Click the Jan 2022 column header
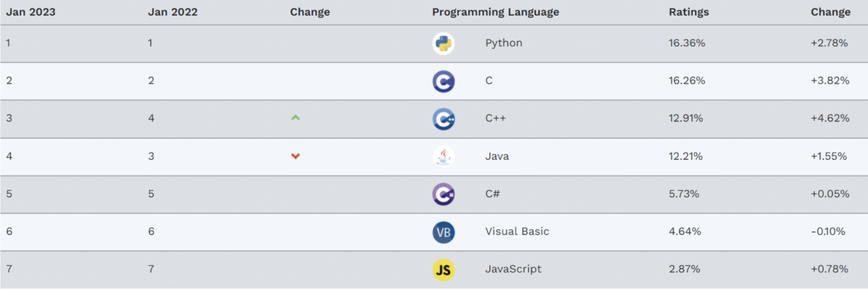 172,12
